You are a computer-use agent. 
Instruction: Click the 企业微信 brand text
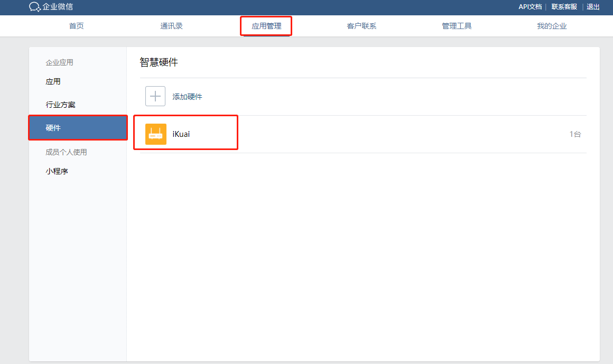[58, 7]
